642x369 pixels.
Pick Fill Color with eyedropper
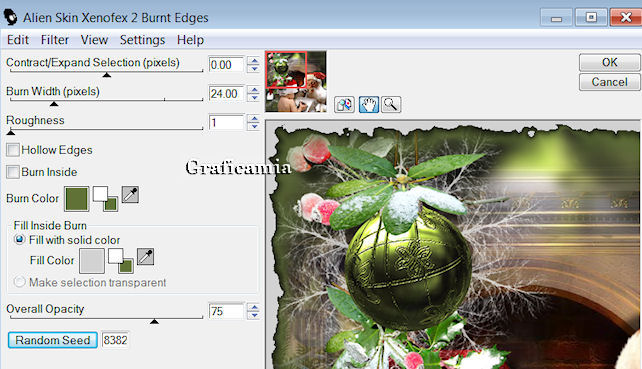pos(145,257)
